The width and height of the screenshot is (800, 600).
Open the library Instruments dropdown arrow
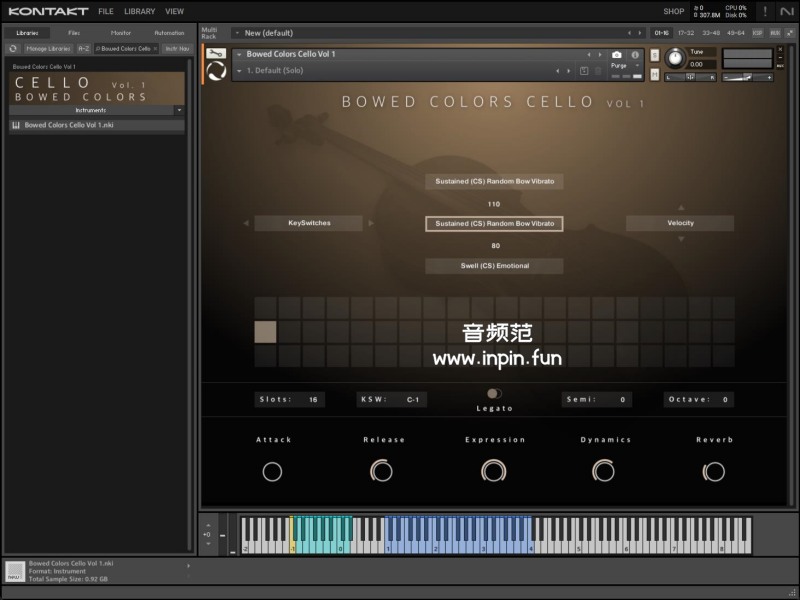(x=179, y=110)
